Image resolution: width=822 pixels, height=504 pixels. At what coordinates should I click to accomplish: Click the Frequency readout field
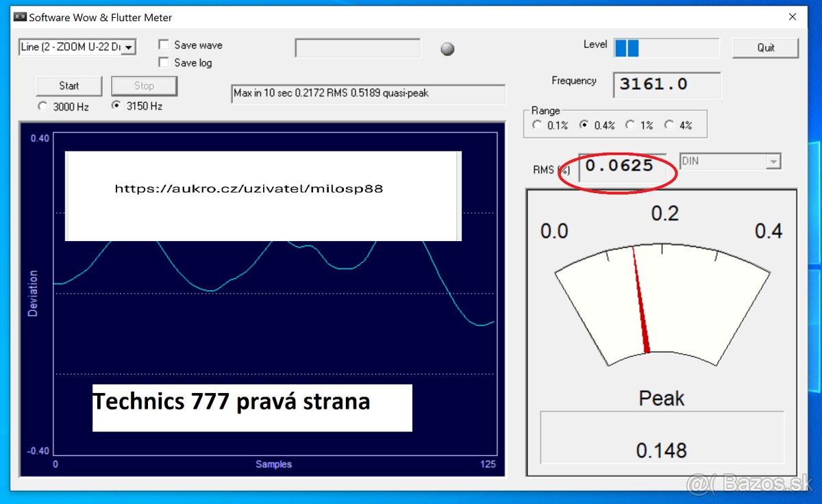pyautogui.click(x=666, y=85)
